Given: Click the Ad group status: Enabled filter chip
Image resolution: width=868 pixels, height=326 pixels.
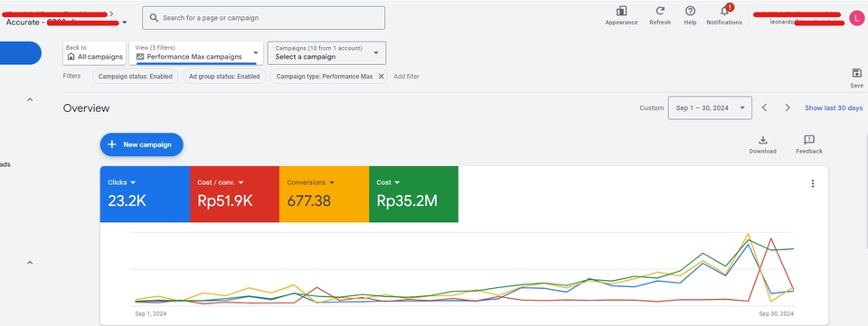Looking at the screenshot, I should (x=224, y=76).
